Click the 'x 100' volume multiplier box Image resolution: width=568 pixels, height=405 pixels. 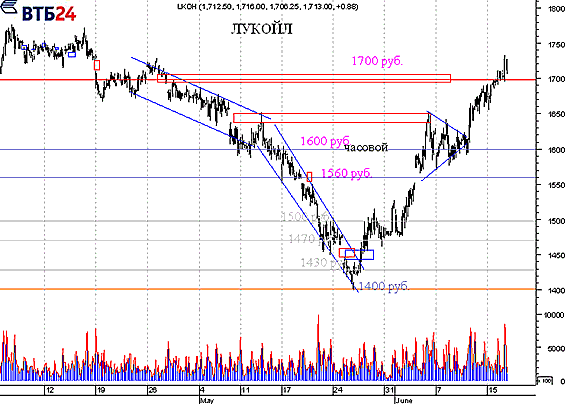pyautogui.click(x=544, y=381)
